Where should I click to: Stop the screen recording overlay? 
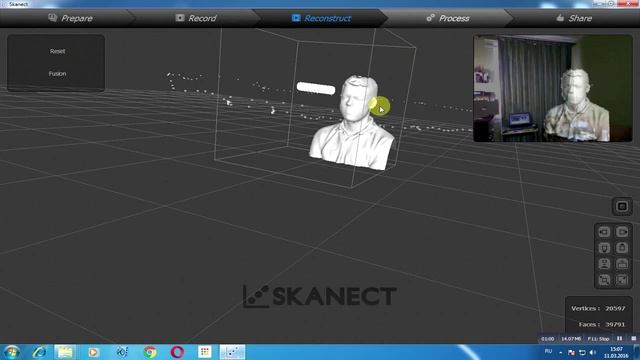tap(633, 338)
